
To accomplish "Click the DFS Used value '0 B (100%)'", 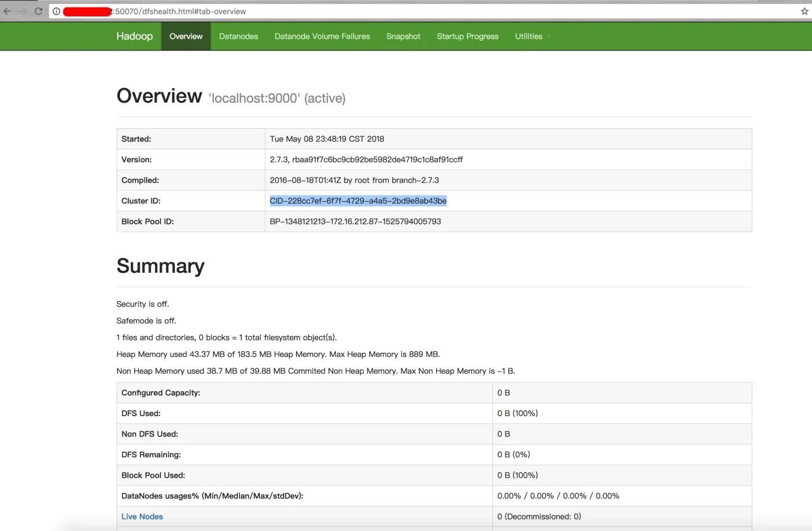I will pyautogui.click(x=517, y=414).
